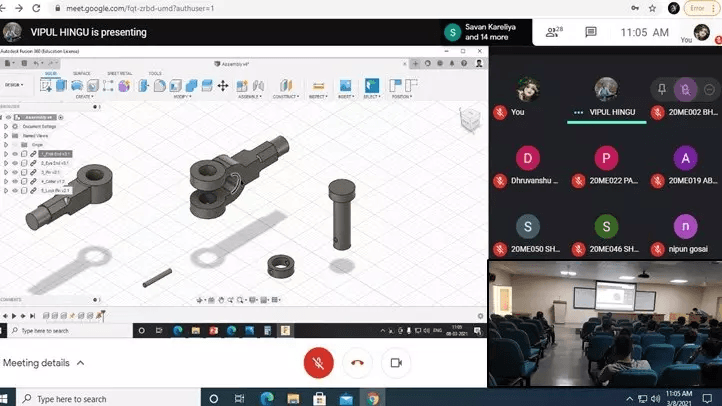Expand 2_Eye End component node
Viewport: 722px width, 406px height.
pos(6,163)
